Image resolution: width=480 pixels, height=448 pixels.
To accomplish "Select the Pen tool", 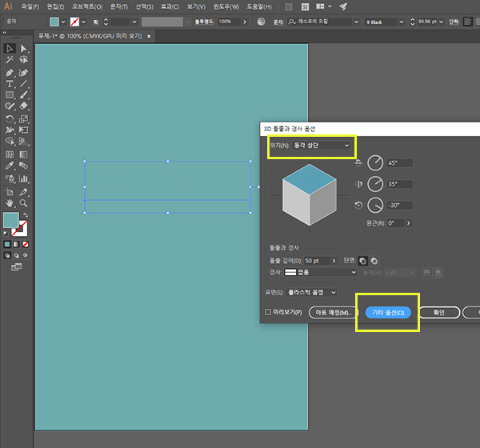I will pyautogui.click(x=10, y=73).
